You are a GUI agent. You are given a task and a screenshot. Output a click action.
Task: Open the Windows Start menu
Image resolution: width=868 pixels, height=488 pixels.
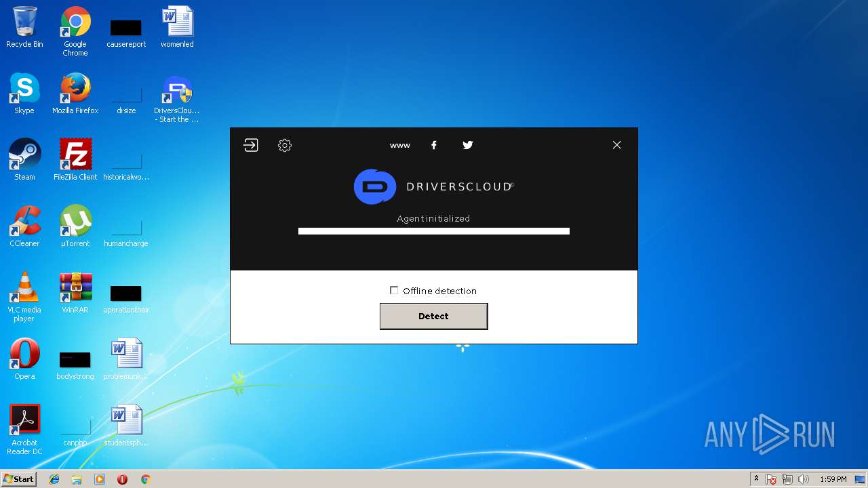(x=18, y=479)
